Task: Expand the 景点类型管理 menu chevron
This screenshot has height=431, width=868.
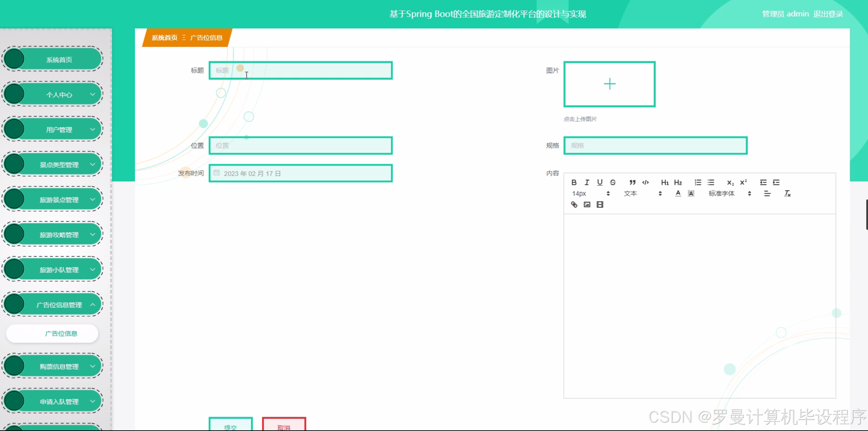Action: click(93, 164)
